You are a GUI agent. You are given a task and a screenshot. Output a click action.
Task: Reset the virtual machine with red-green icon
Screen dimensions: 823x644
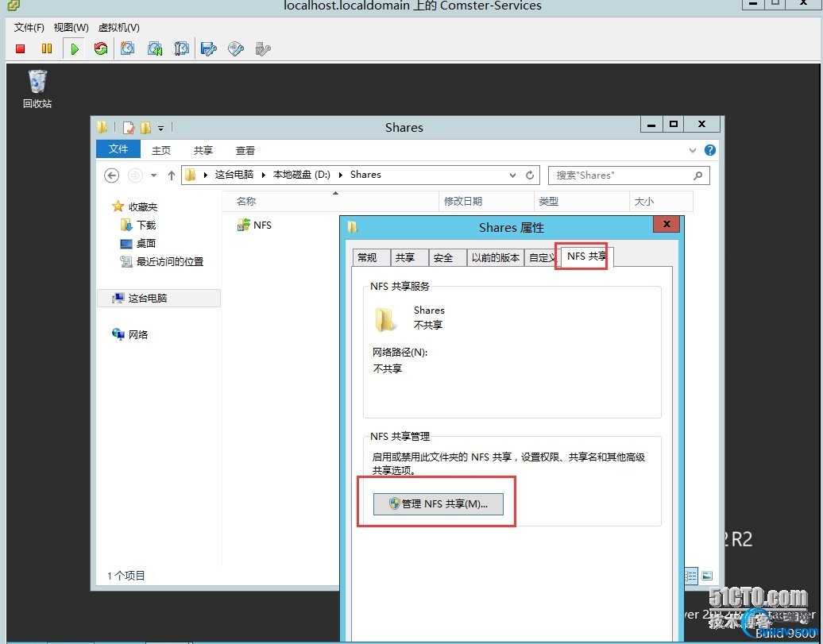coord(101,48)
